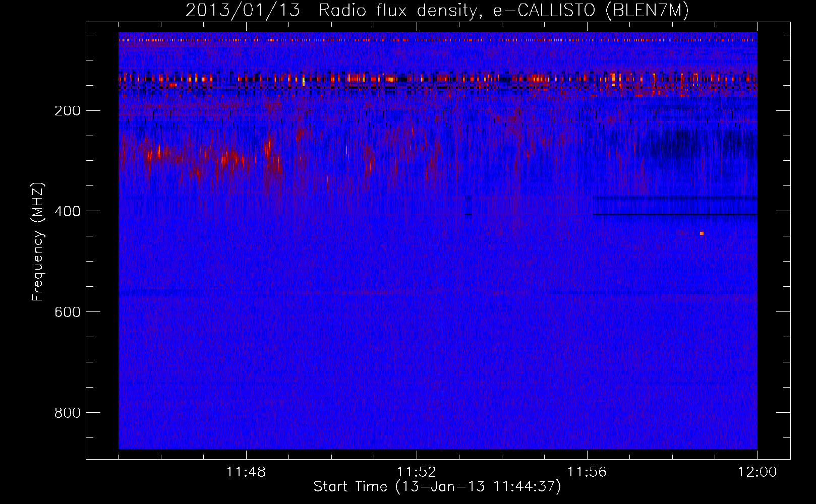The width and height of the screenshot is (816, 504).
Task: Pick the 11:56 time tick label
Action: (x=587, y=472)
